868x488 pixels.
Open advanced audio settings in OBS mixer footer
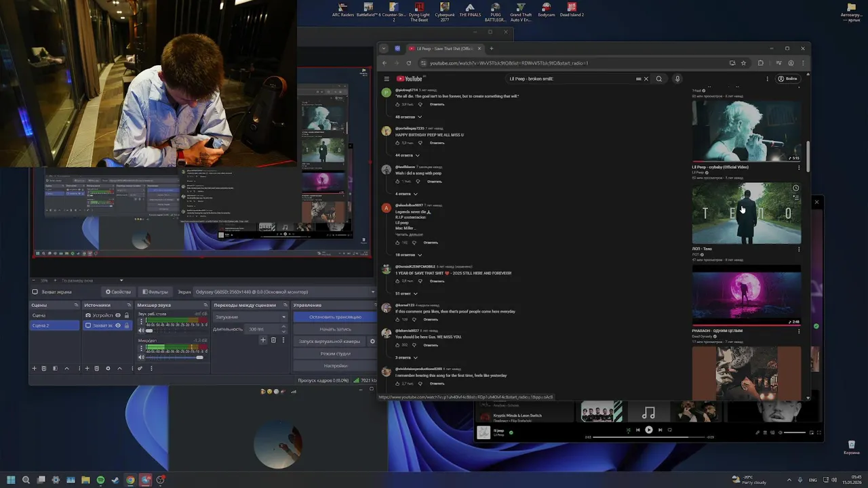(x=140, y=368)
